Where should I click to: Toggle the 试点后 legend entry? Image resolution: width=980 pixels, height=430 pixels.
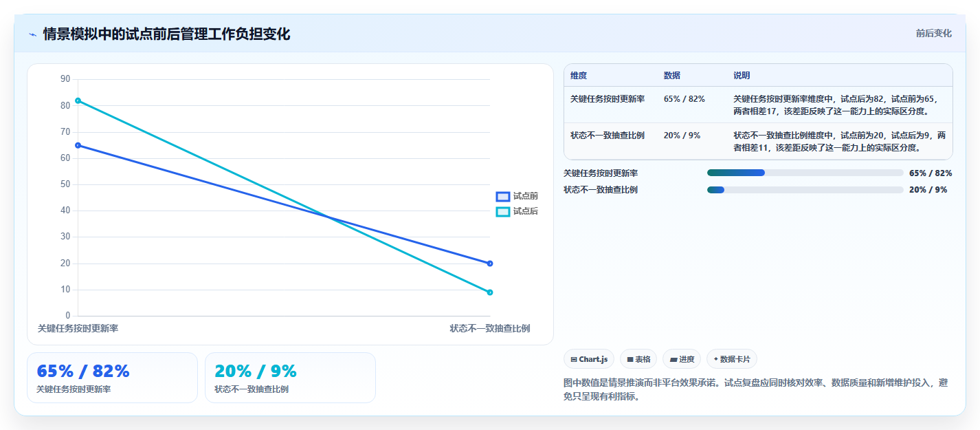pyautogui.click(x=517, y=211)
